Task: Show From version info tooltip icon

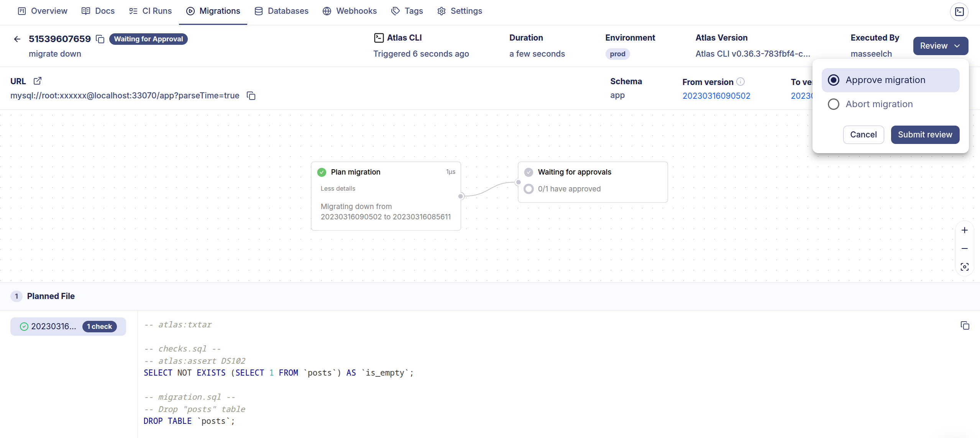Action: tap(740, 82)
